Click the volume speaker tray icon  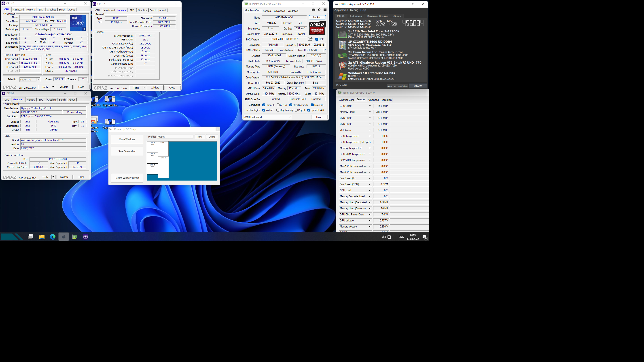tap(383, 237)
